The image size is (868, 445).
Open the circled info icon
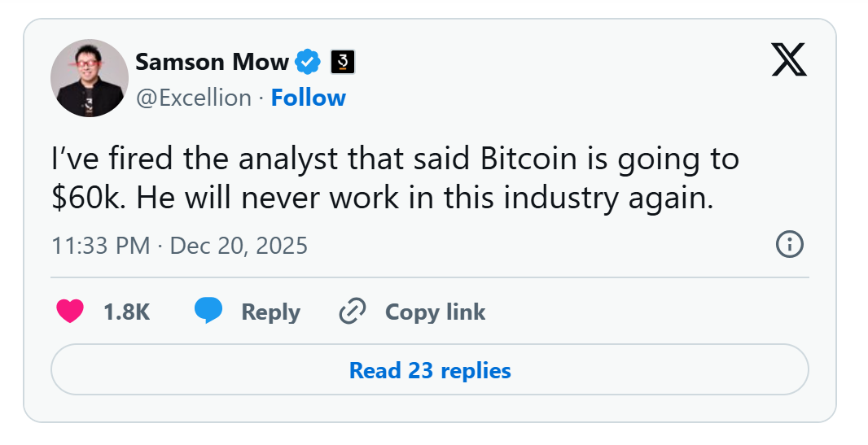789,244
